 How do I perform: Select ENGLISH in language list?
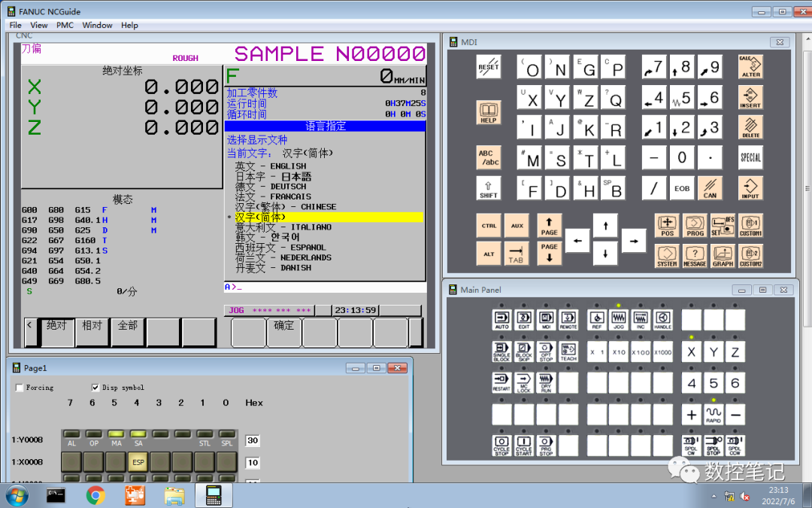pyautogui.click(x=271, y=166)
